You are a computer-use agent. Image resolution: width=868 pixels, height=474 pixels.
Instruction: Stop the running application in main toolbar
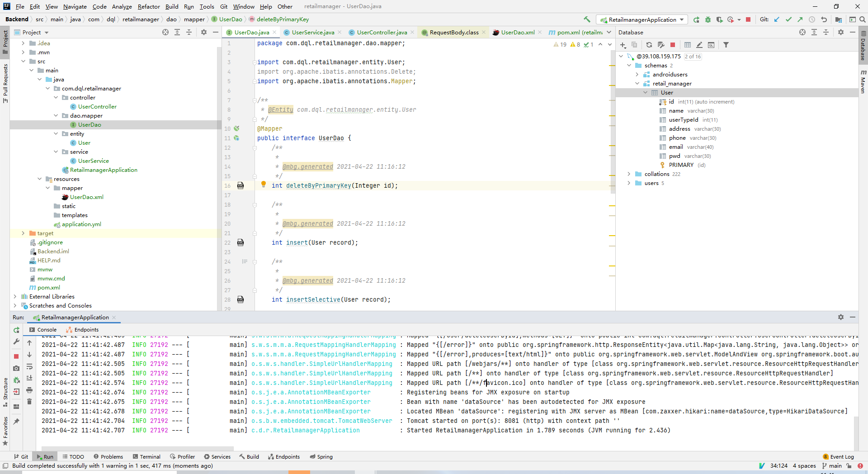pos(748,19)
